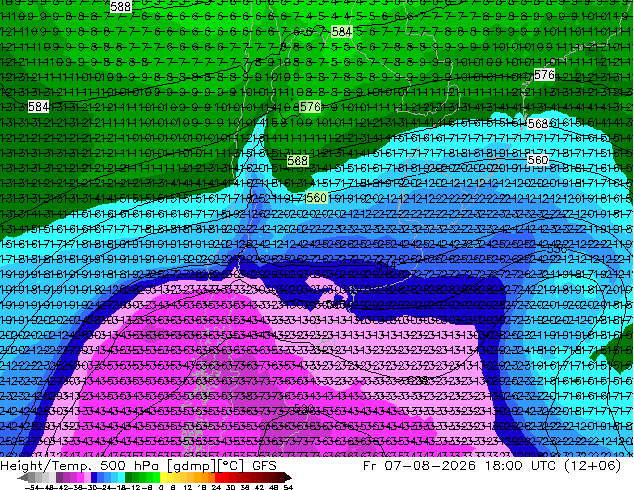Click the 576 contour label in map center
Screen dimensions: 634x490
point(310,107)
